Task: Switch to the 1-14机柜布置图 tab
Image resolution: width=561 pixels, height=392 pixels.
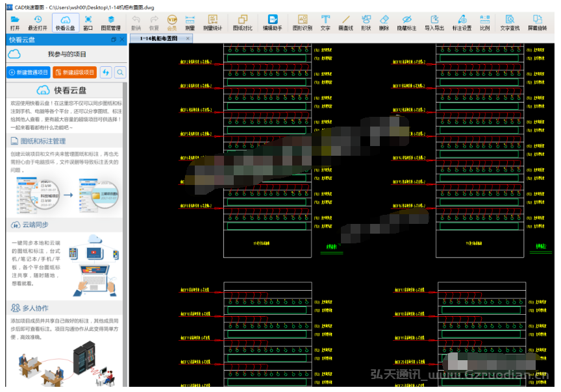Action: pyautogui.click(x=157, y=39)
